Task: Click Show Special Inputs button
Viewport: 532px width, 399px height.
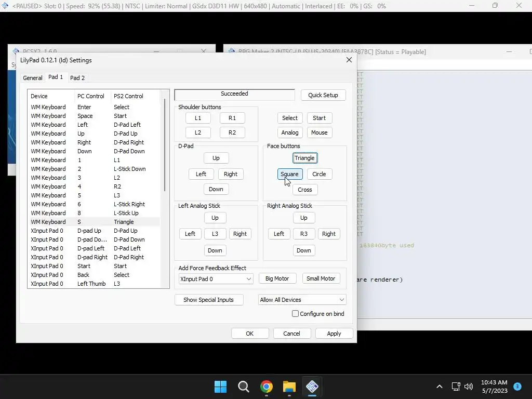Action: (x=209, y=300)
